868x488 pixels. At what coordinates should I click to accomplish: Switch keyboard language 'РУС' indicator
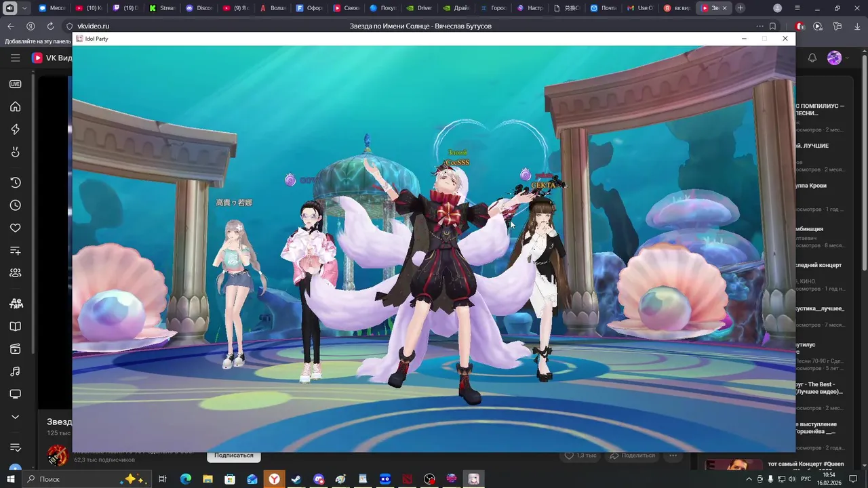pos(807,479)
